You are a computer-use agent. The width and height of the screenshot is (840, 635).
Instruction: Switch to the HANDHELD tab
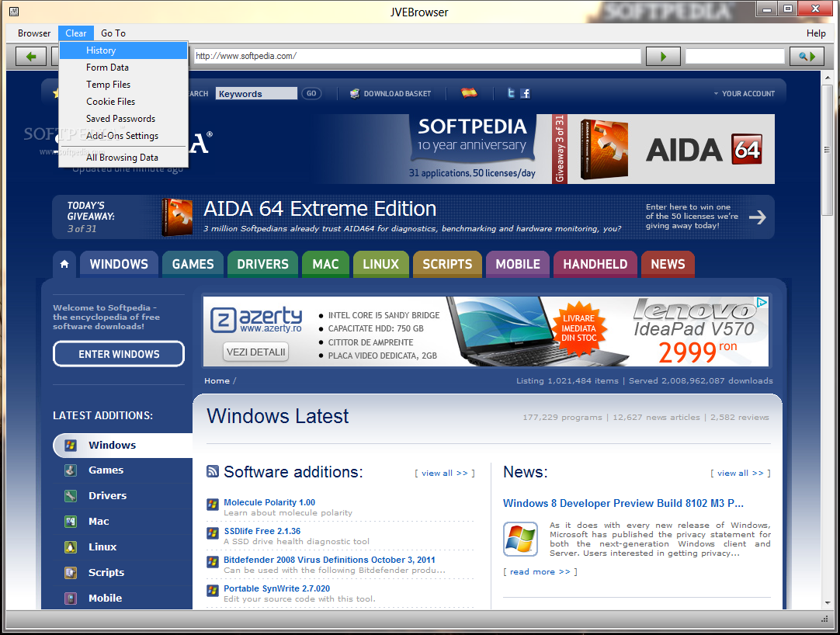(x=595, y=264)
